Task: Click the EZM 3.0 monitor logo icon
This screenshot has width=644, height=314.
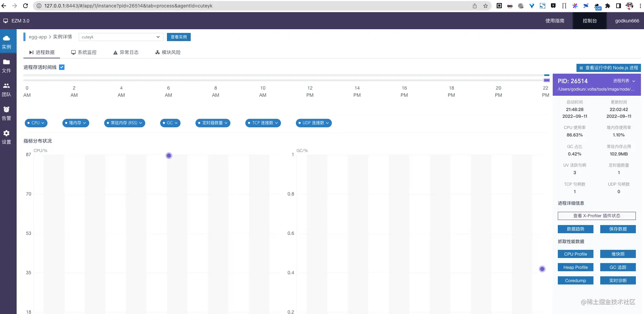Action: [5, 21]
